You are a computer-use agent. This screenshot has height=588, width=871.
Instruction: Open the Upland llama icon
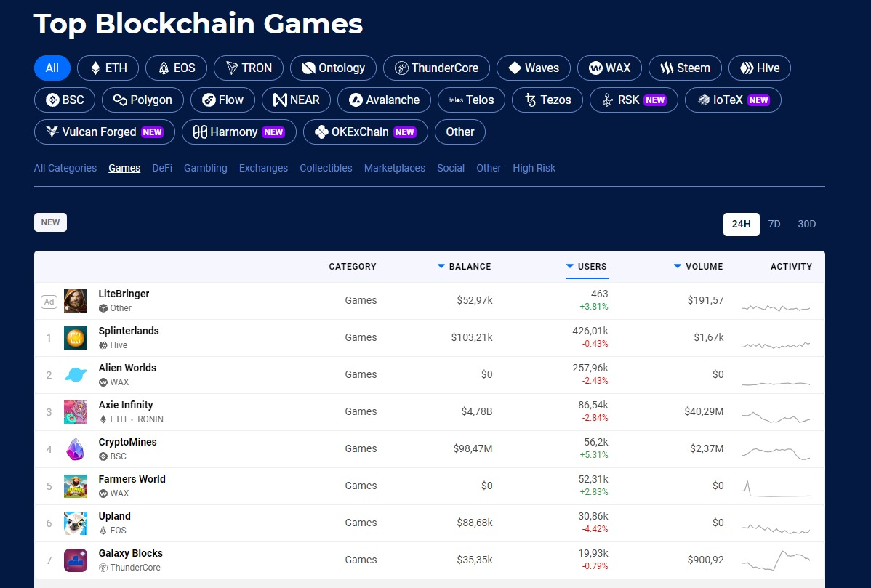point(76,523)
